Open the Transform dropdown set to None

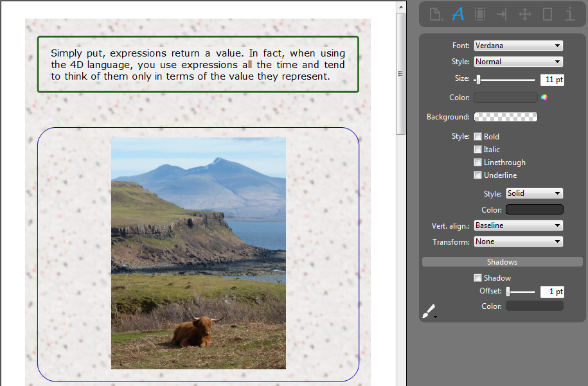[x=518, y=241]
